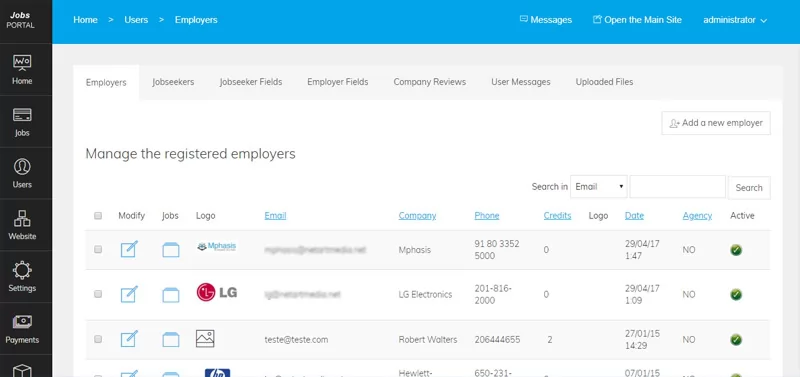Focus the search text input field
This screenshot has height=377, width=800.
[678, 187]
